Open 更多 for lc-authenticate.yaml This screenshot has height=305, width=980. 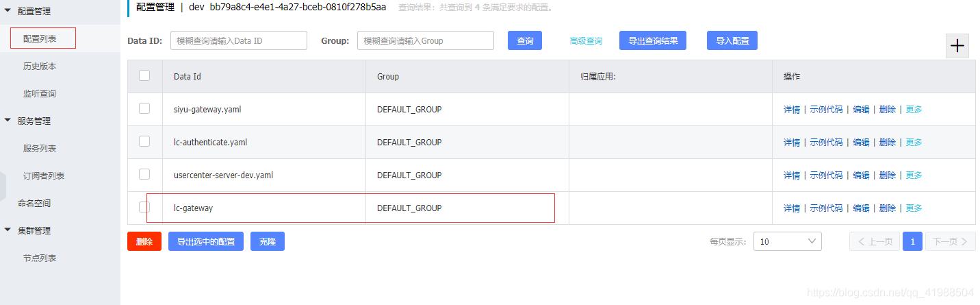click(x=914, y=143)
